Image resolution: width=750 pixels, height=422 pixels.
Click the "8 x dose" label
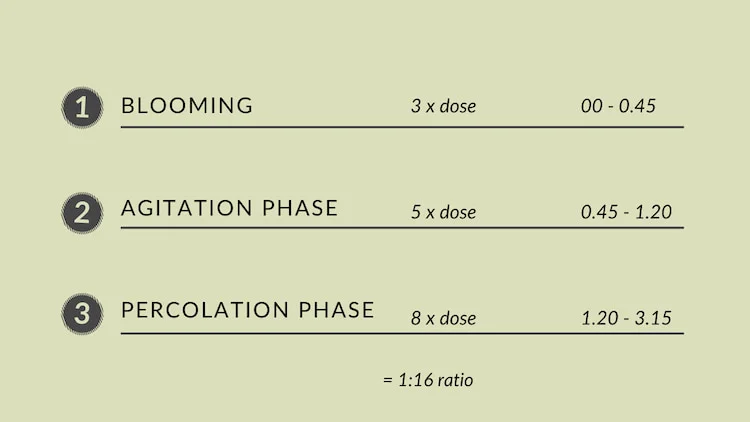click(x=443, y=319)
